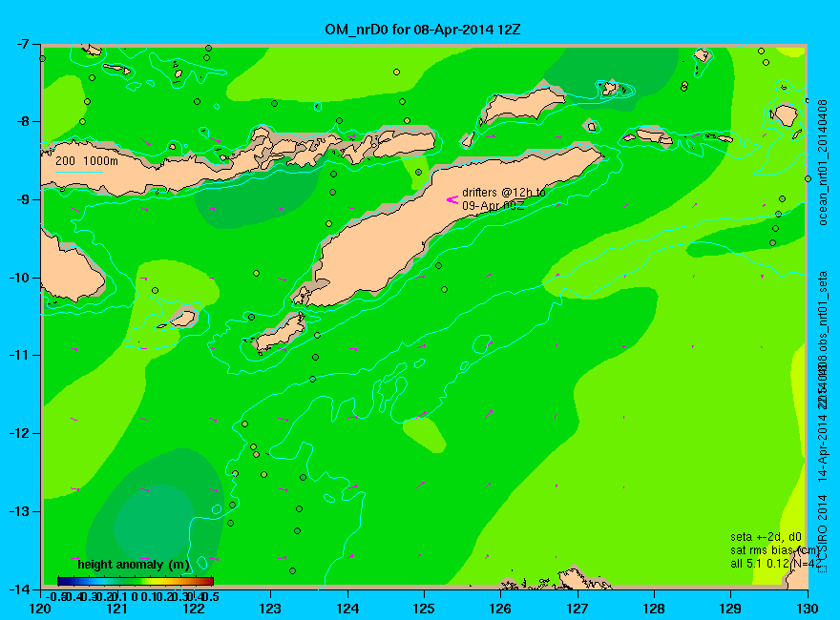840x620 pixels.
Task: Click the '-8' latitude tick label
Action: point(25,122)
